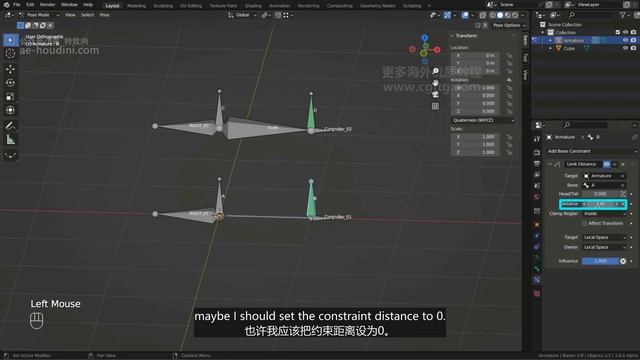
Task: Collapse the Limit Distance constraint panel
Action: 550,164
